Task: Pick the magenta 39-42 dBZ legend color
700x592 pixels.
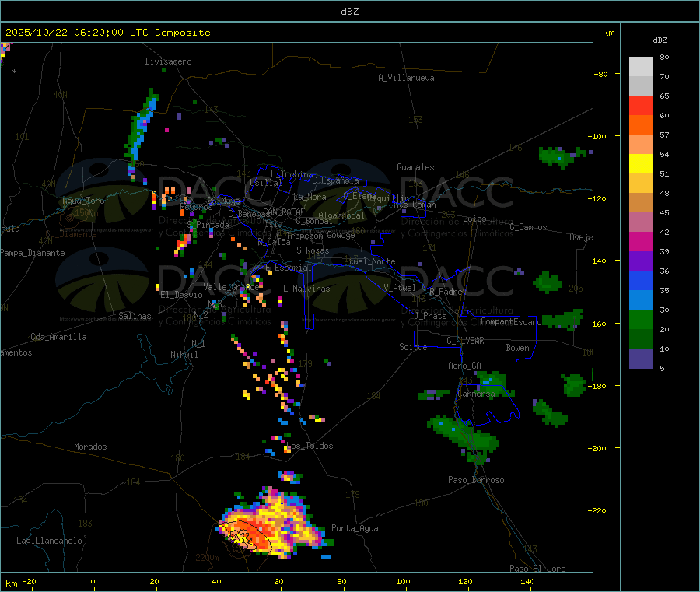Action: (641, 241)
